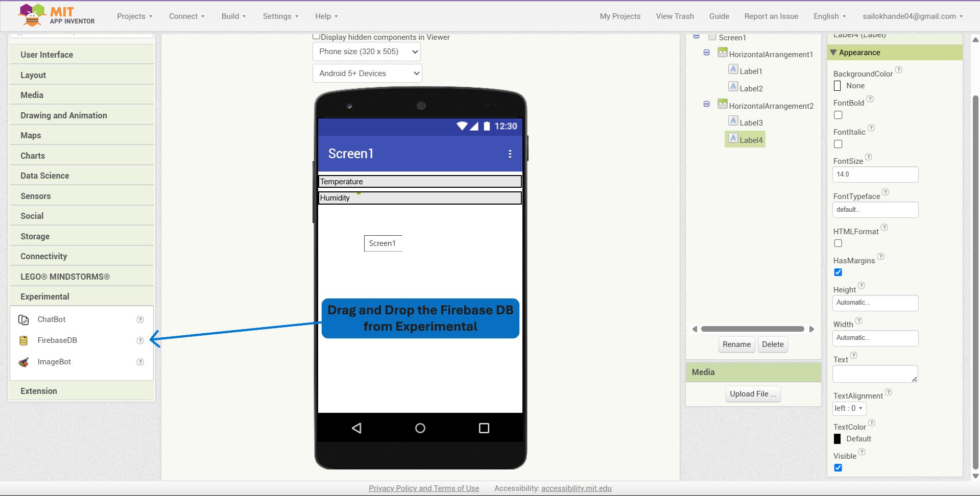Tap the phone home circle button
The image size is (980, 496).
coord(420,428)
